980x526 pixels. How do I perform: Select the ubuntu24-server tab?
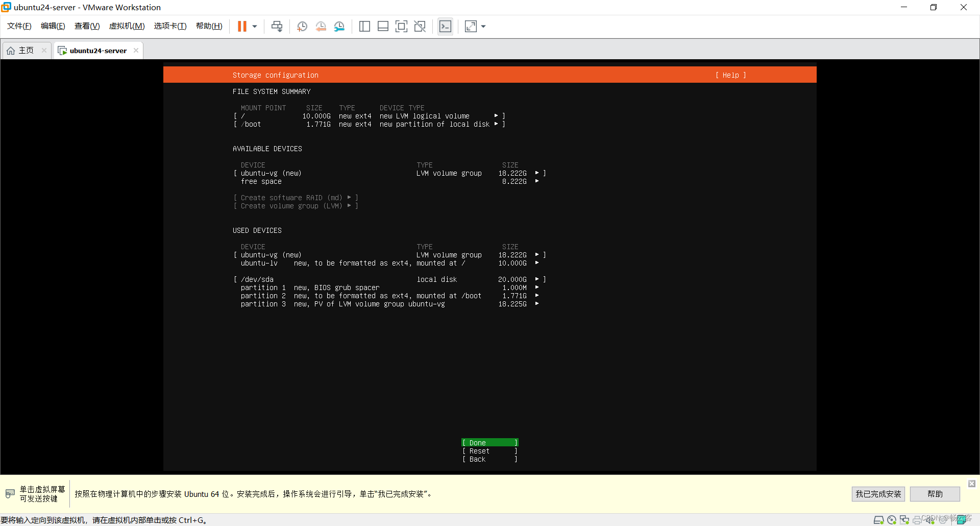[98, 51]
